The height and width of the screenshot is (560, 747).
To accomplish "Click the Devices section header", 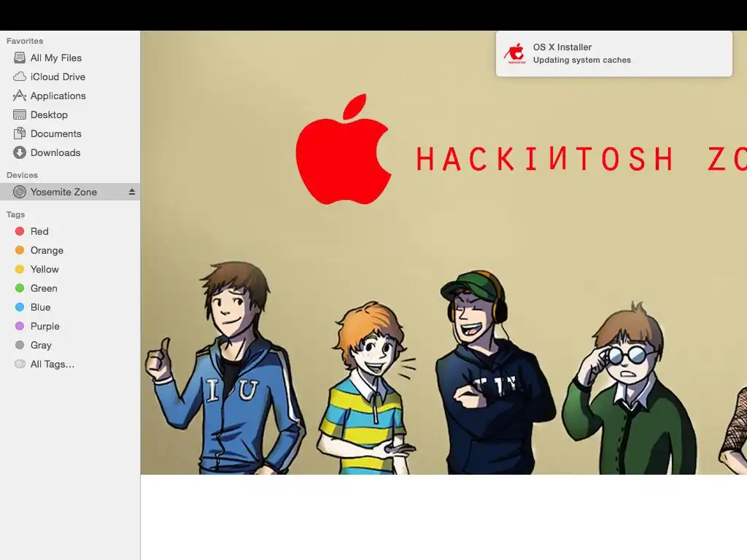I will pyautogui.click(x=22, y=175).
